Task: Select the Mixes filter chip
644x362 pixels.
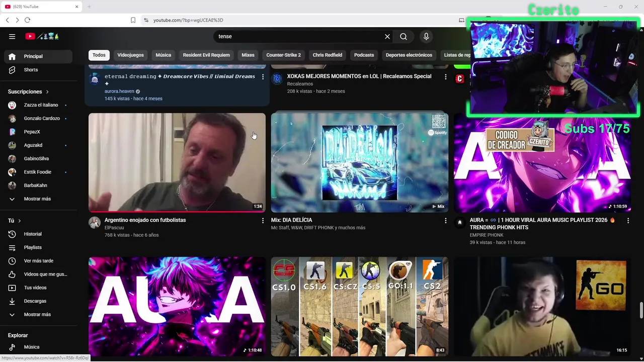Action: tap(248, 55)
